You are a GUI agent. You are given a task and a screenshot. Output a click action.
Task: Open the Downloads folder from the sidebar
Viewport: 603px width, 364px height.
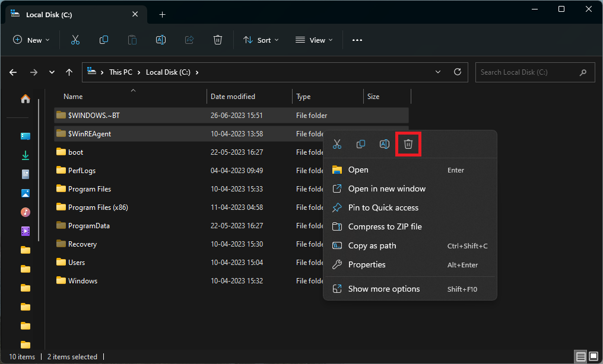point(25,155)
